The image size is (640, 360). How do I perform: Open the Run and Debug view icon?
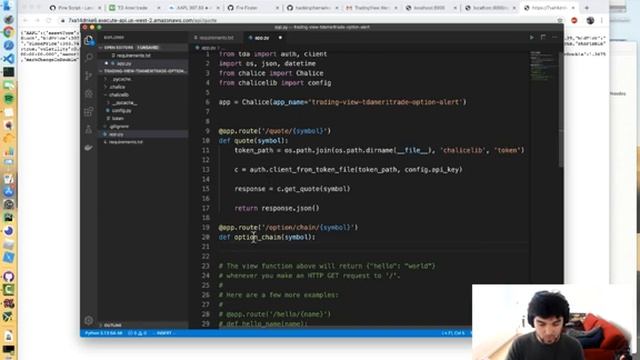[89, 93]
